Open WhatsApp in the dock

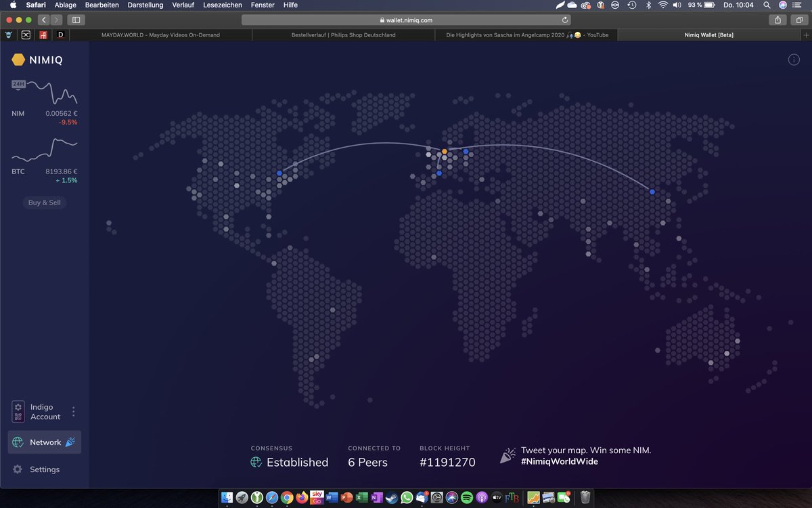(x=407, y=498)
